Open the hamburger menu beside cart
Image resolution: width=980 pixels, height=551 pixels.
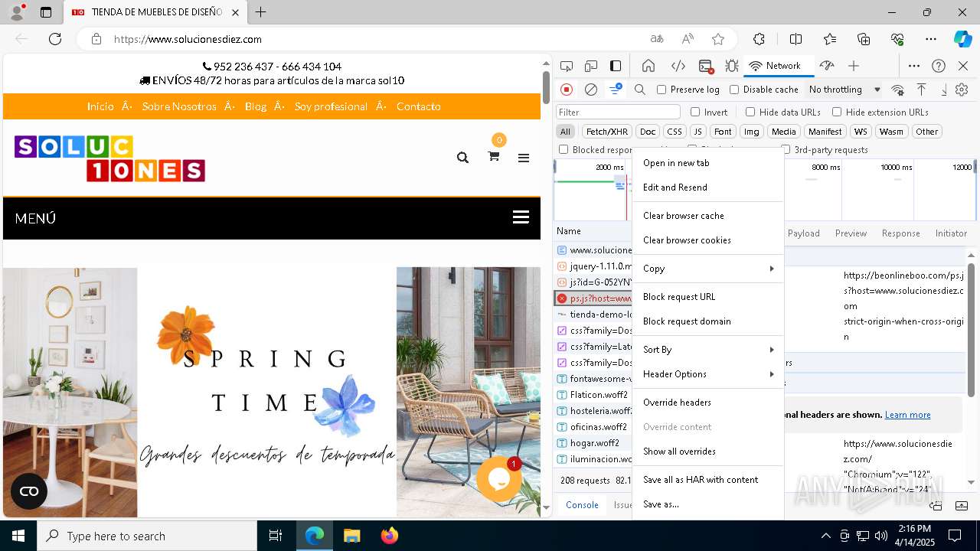pyautogui.click(x=524, y=158)
